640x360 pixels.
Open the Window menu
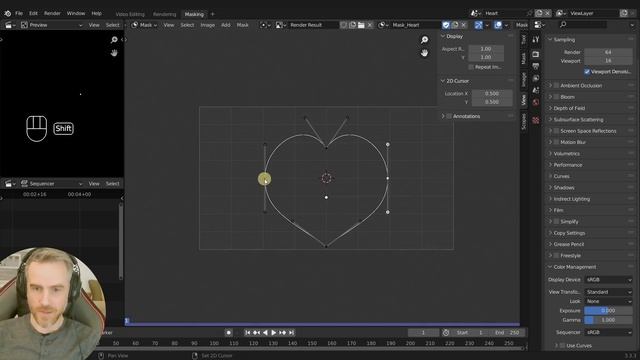76,13
